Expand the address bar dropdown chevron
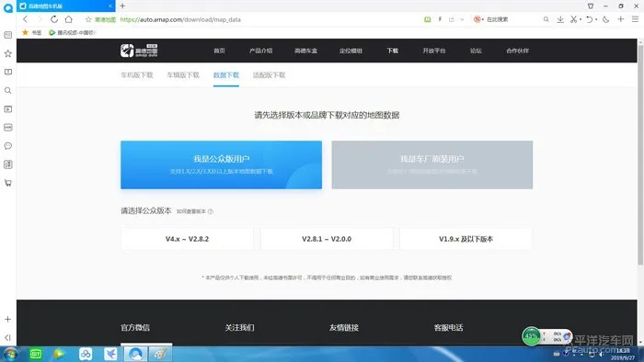This screenshot has width=644, height=362. pyautogui.click(x=462, y=19)
